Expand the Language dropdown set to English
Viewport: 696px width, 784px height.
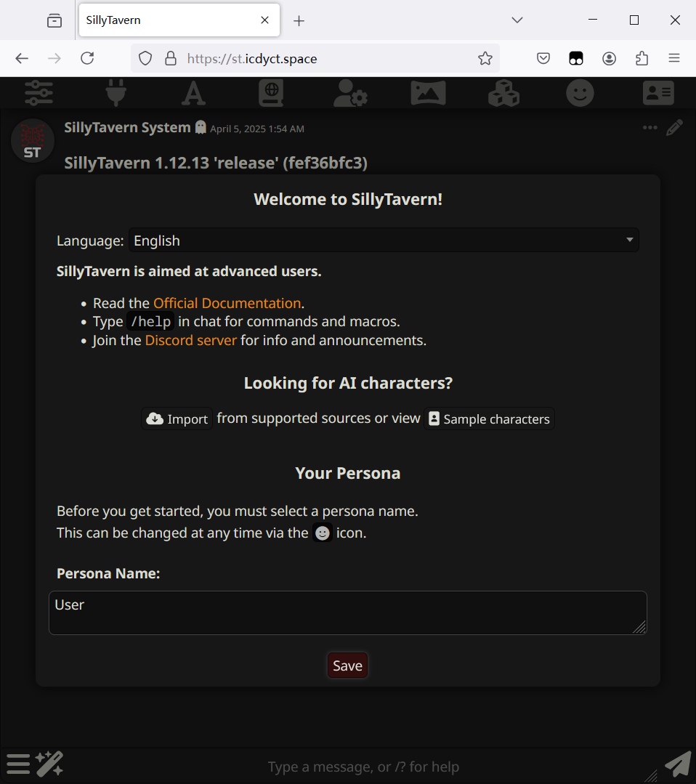pos(384,241)
